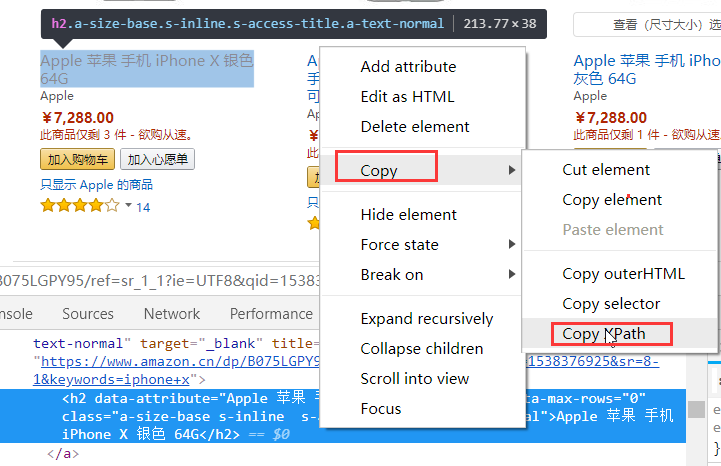Screen dimensions: 721x466
Task: Choose Collapse children option
Action: pos(422,349)
